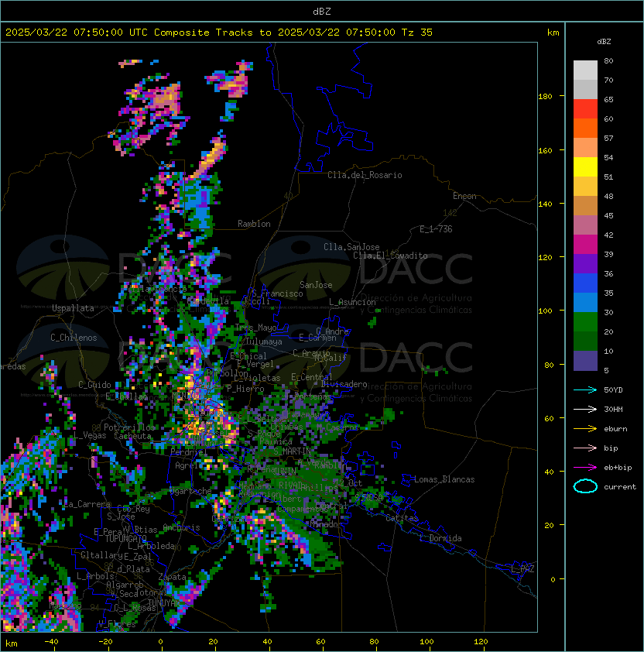Click the 'Divisadero' place label
This screenshot has height=652, width=644.
click(x=344, y=384)
